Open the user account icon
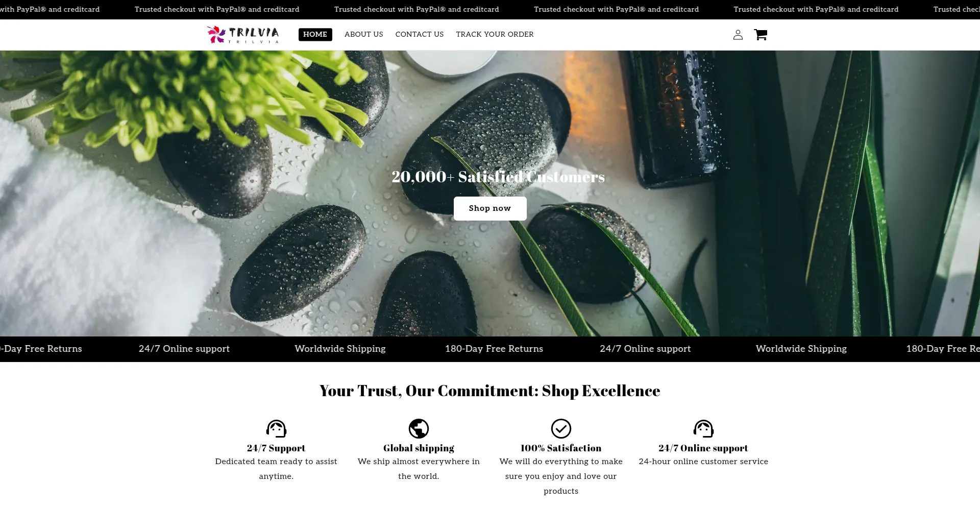Viewport: 980px width, 507px height. 738,35
